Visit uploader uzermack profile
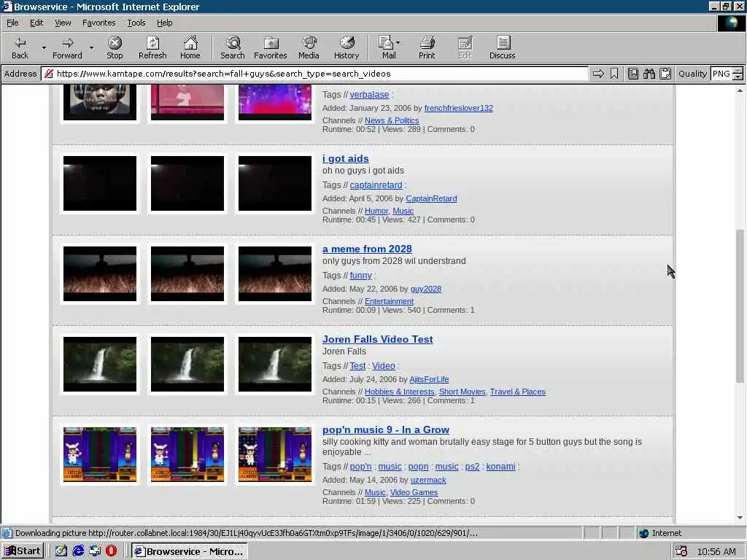Image resolution: width=747 pixels, height=560 pixels. (427, 480)
